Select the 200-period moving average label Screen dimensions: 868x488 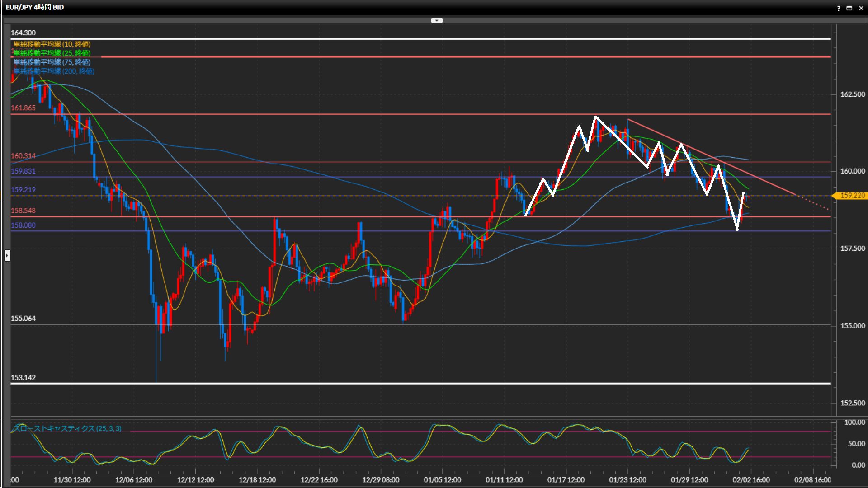(x=54, y=71)
